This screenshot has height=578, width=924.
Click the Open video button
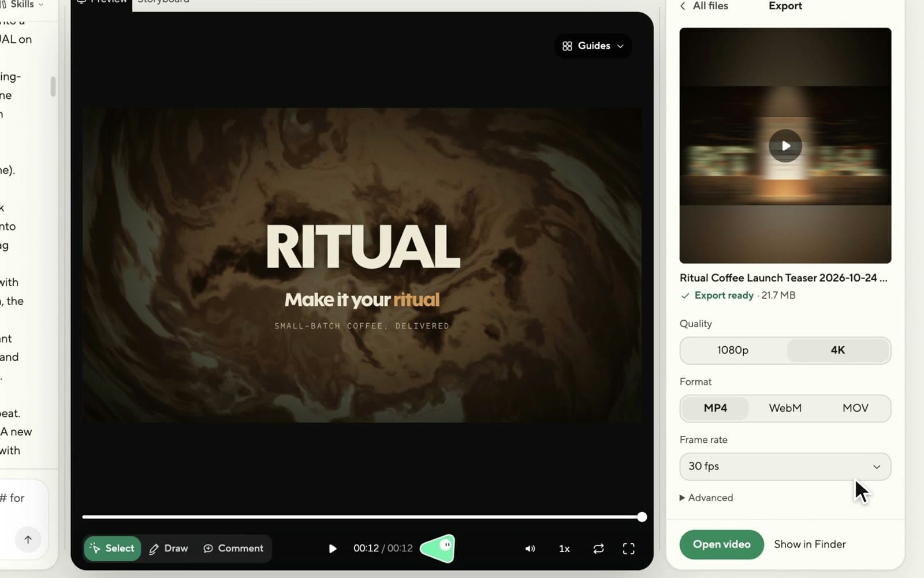pos(721,544)
